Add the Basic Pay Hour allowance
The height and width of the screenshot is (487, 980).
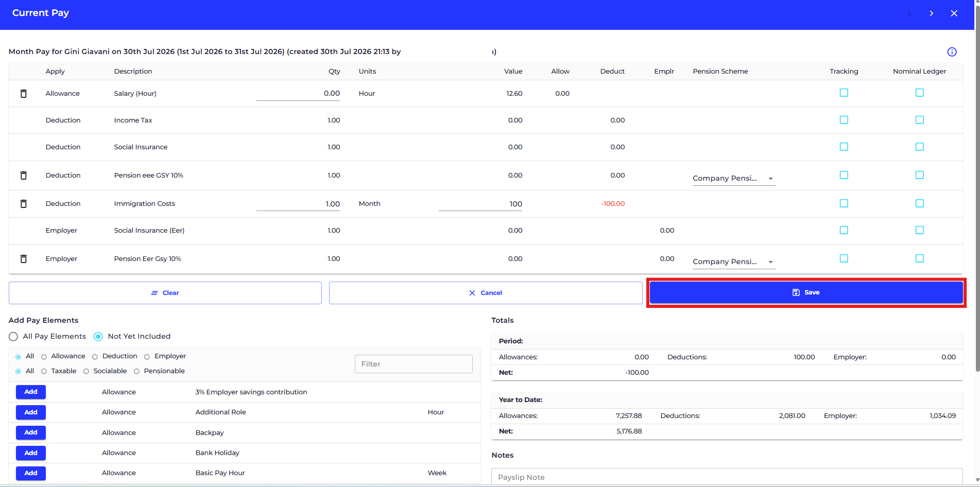pos(31,473)
